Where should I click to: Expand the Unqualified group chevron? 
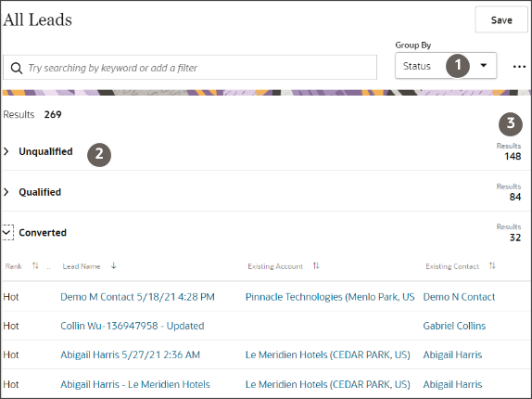pyautogui.click(x=6, y=151)
